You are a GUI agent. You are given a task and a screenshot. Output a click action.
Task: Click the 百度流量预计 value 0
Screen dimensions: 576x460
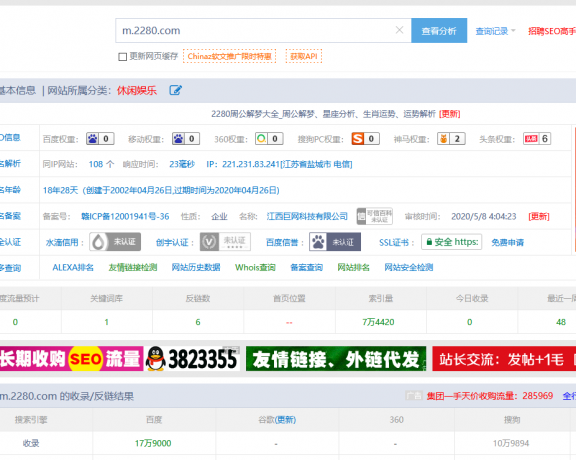(15, 322)
